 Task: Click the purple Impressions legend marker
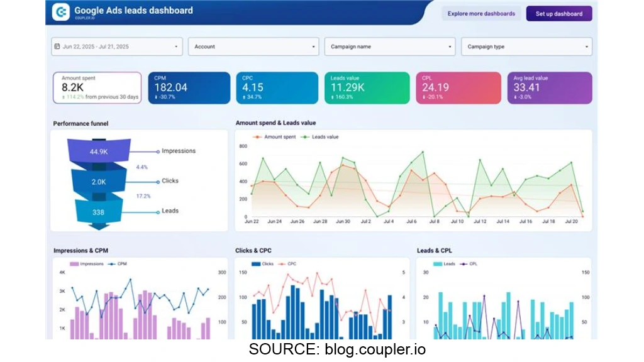[74, 264]
